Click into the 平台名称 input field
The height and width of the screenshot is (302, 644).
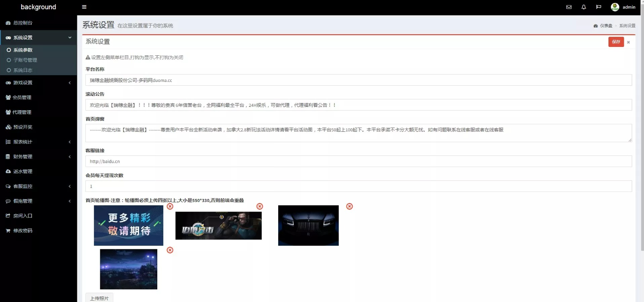pyautogui.click(x=358, y=80)
